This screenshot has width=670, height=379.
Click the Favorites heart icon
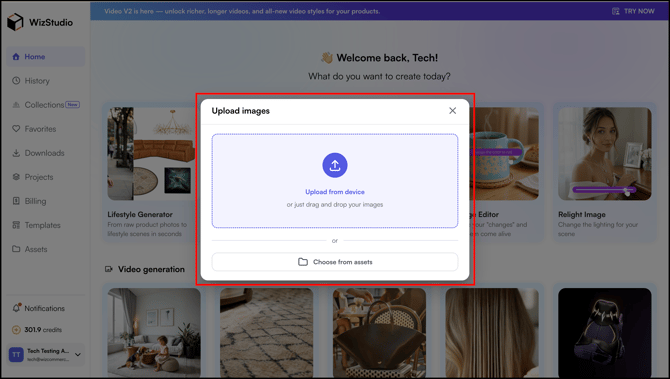16,129
